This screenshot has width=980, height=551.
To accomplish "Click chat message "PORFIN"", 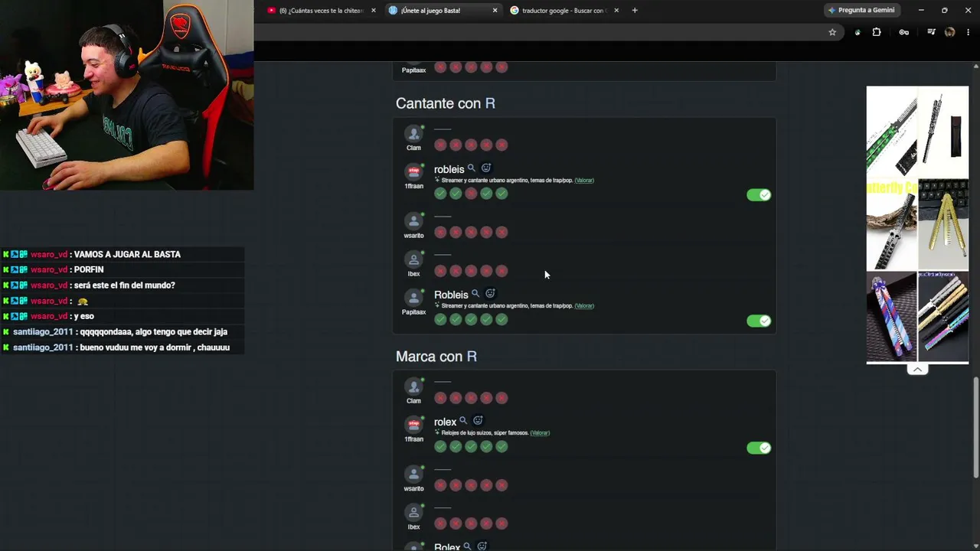I will [89, 269].
